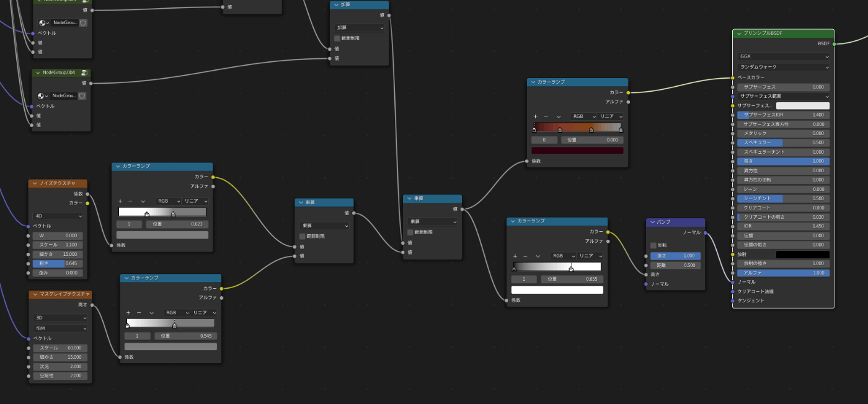Remove a color stop in 0.545 color ramp
The height and width of the screenshot is (404, 868).
tap(138, 313)
